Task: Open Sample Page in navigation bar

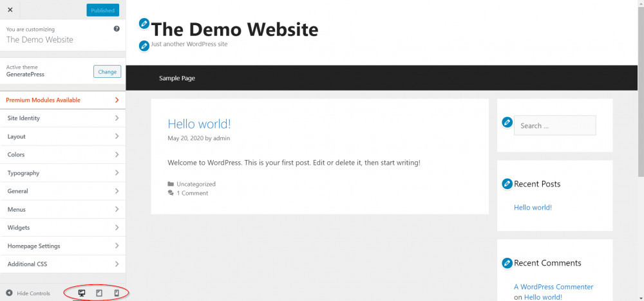Action: (177, 78)
